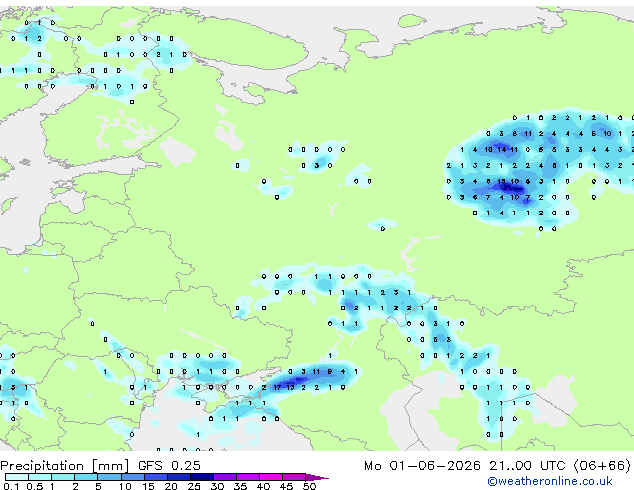
Task: Click the legend tick label "25"
Action: 194,486
